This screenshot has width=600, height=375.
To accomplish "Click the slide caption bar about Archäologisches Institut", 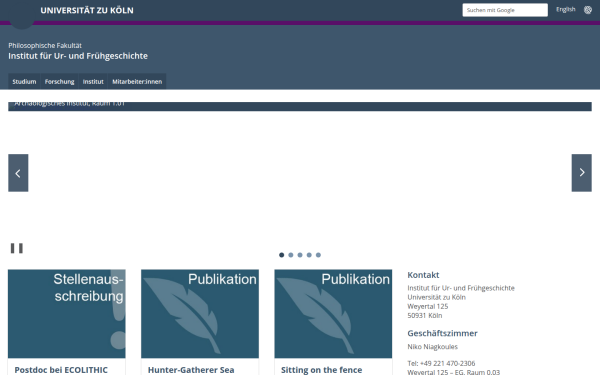I will pyautogui.click(x=300, y=106).
